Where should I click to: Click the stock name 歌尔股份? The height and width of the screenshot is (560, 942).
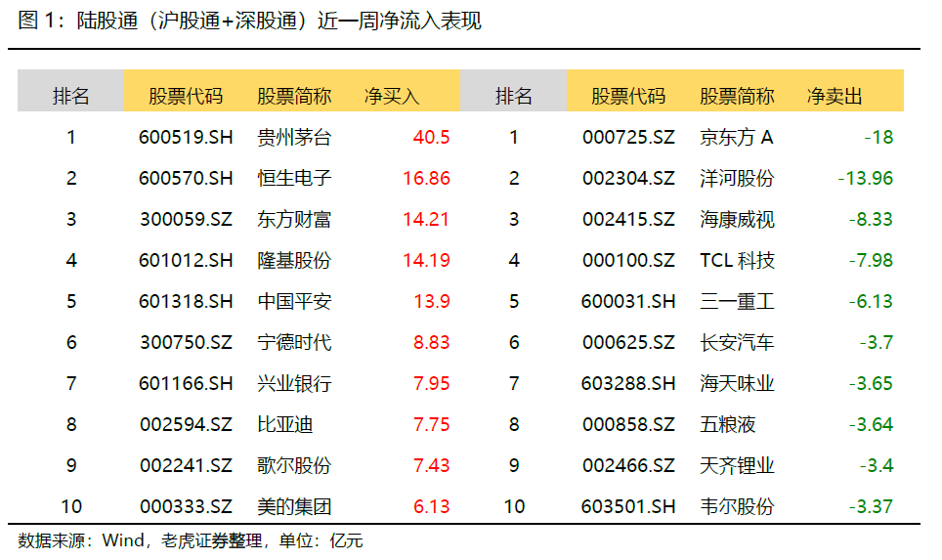click(x=294, y=465)
